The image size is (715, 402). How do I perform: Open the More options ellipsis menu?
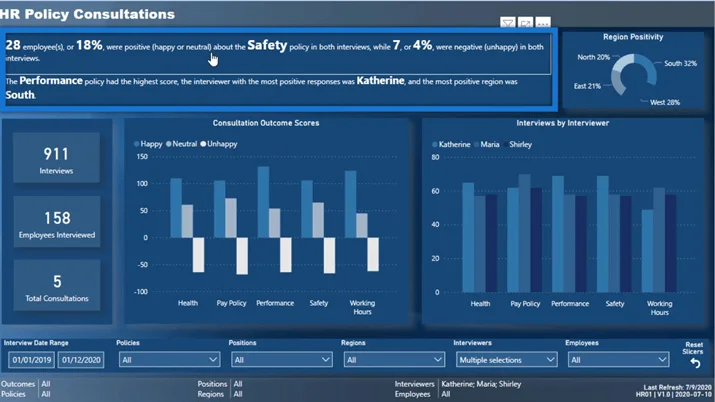click(543, 22)
